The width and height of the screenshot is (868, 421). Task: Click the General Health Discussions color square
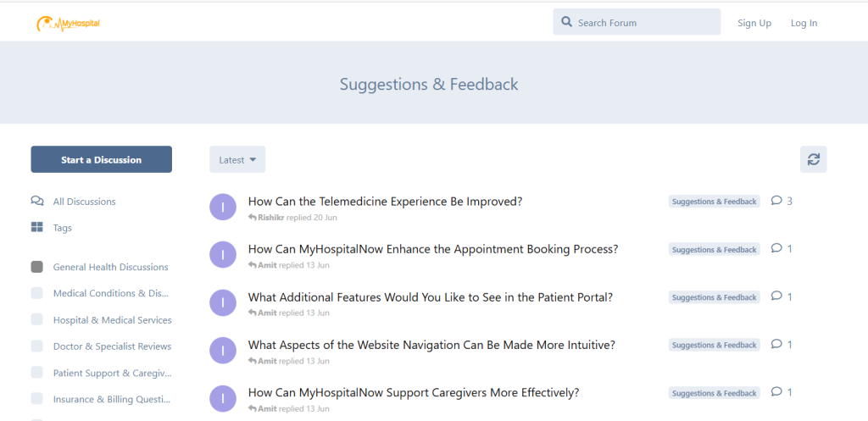[x=37, y=267]
